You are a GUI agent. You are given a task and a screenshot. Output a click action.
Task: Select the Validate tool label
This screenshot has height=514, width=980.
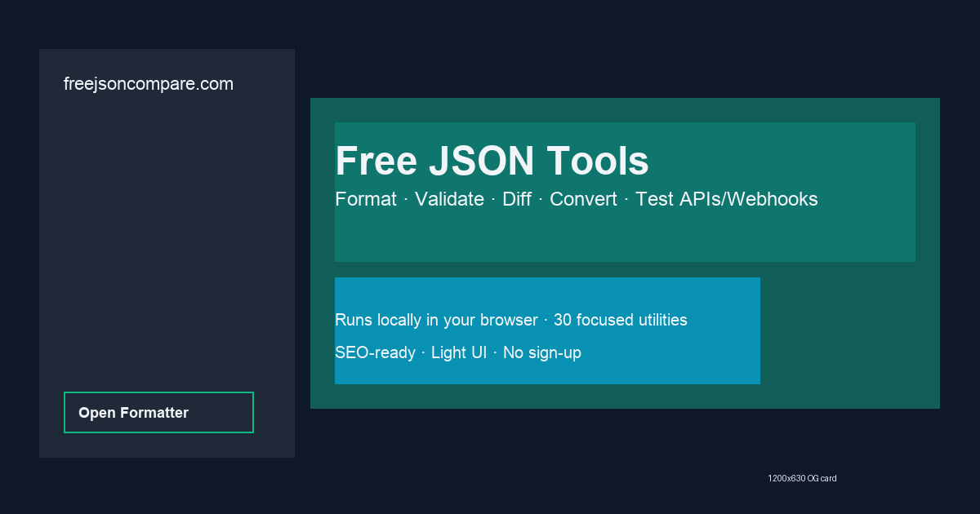[x=449, y=198]
